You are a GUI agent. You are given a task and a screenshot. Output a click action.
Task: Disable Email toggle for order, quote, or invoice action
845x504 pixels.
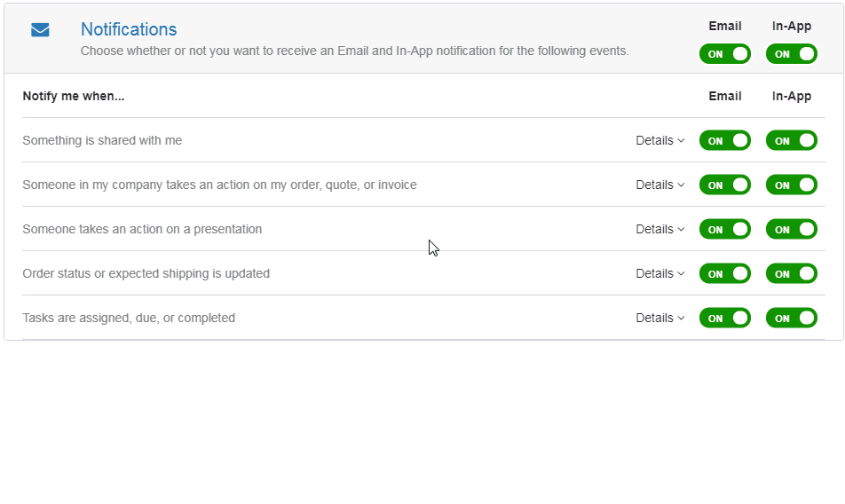(725, 185)
